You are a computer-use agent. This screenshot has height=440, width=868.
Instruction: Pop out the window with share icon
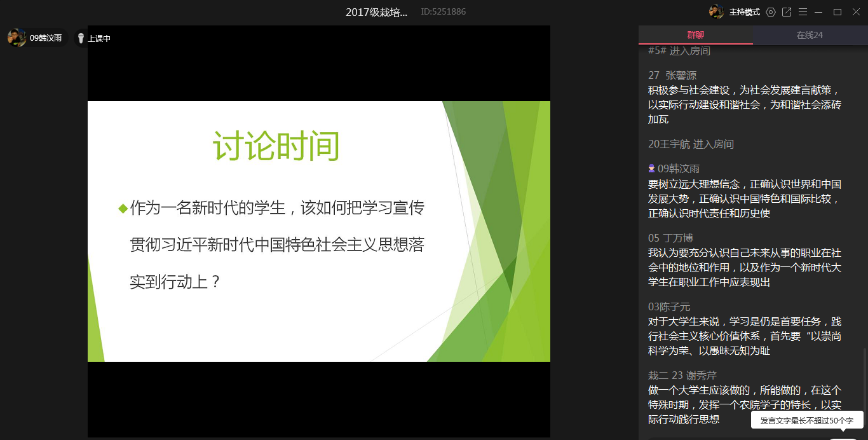pos(787,12)
